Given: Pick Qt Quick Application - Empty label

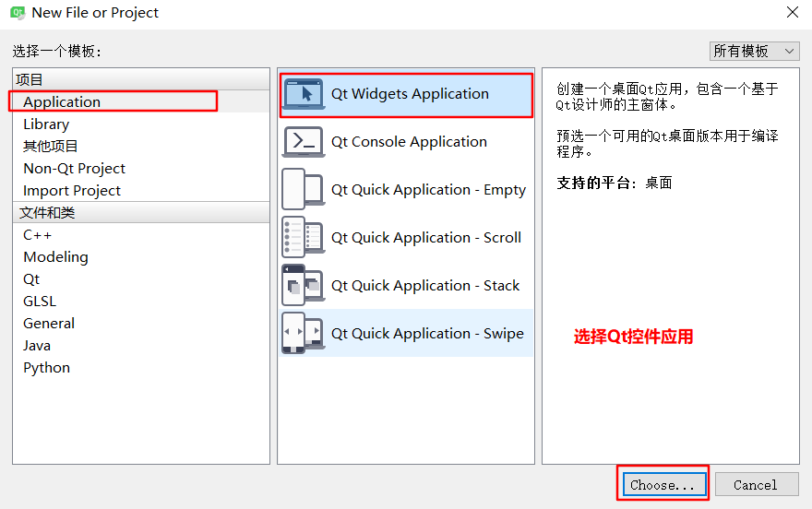Looking at the screenshot, I should pyautogui.click(x=428, y=190).
